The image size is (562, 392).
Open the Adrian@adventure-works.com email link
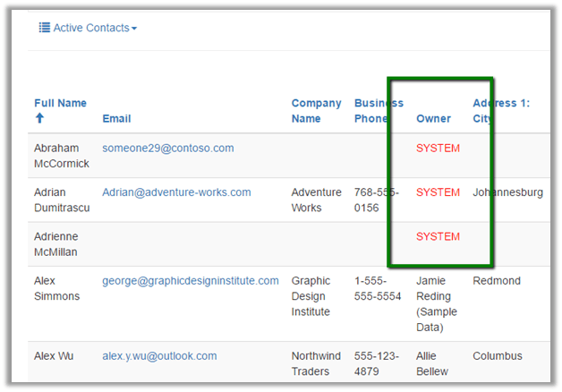point(176,192)
